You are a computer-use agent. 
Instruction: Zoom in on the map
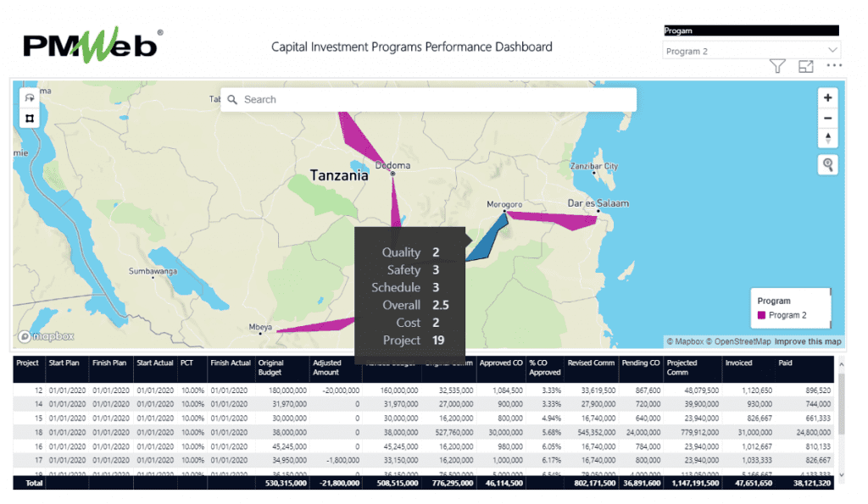click(x=827, y=98)
